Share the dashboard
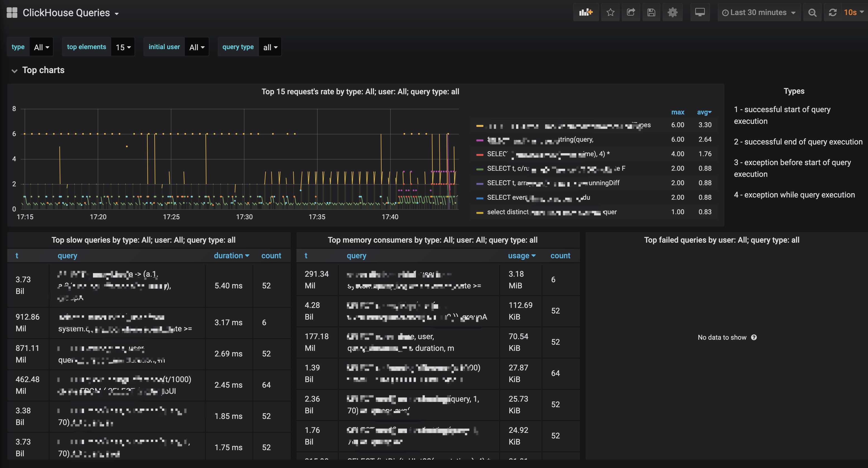The width and height of the screenshot is (868, 468). (631, 13)
